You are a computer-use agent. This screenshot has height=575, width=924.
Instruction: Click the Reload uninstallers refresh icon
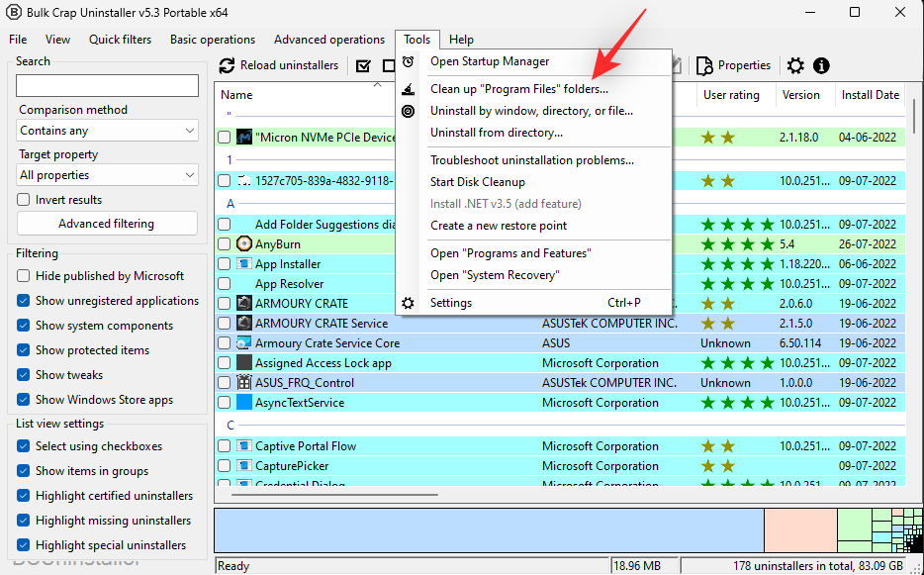coord(227,65)
